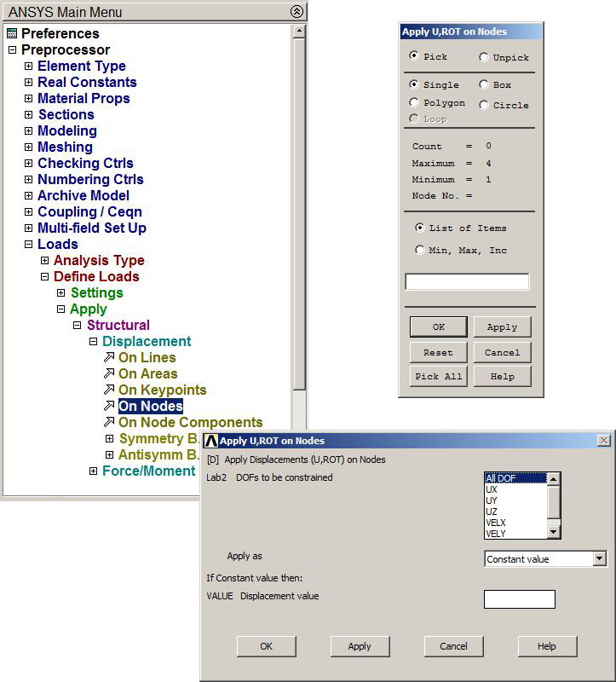Select the Unpick radio button

pyautogui.click(x=484, y=57)
